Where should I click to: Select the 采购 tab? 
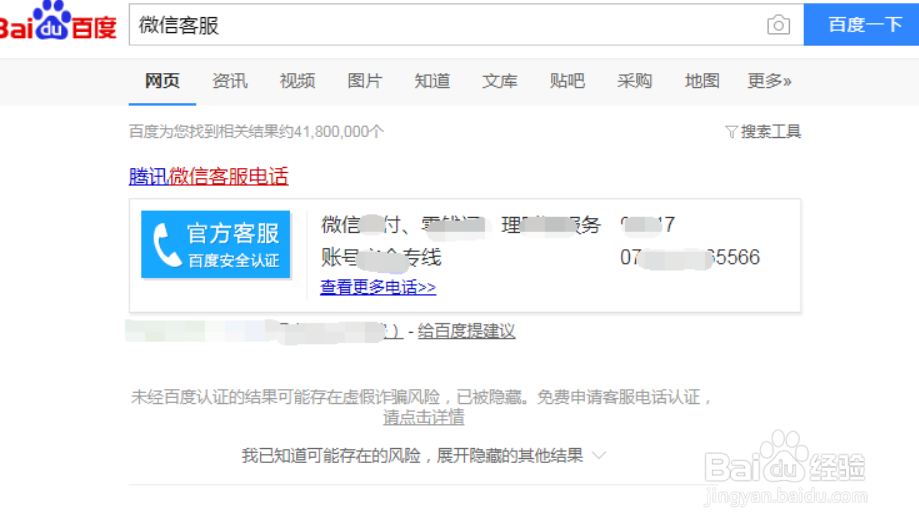(x=634, y=81)
